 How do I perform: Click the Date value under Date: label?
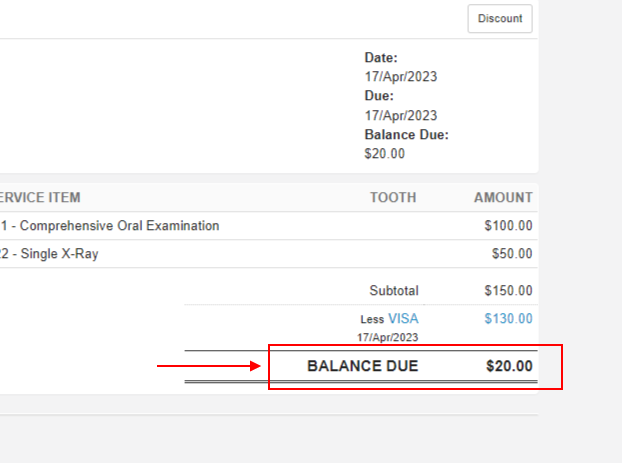(x=401, y=77)
